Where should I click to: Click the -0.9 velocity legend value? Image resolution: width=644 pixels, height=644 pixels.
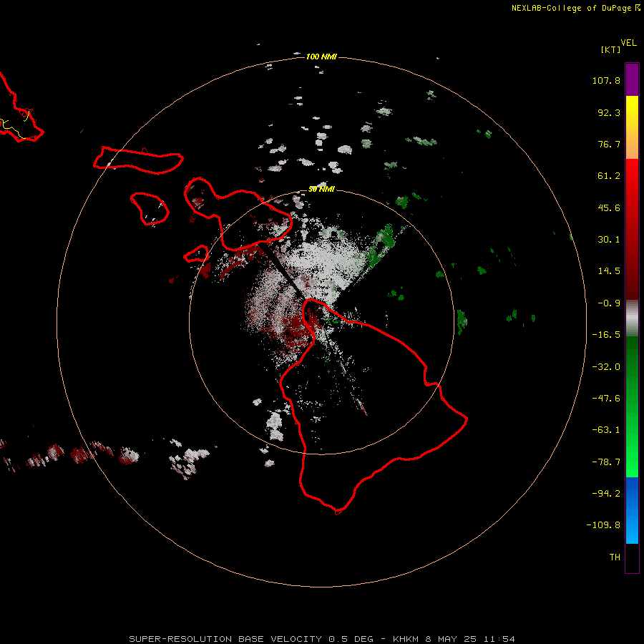pyautogui.click(x=609, y=303)
